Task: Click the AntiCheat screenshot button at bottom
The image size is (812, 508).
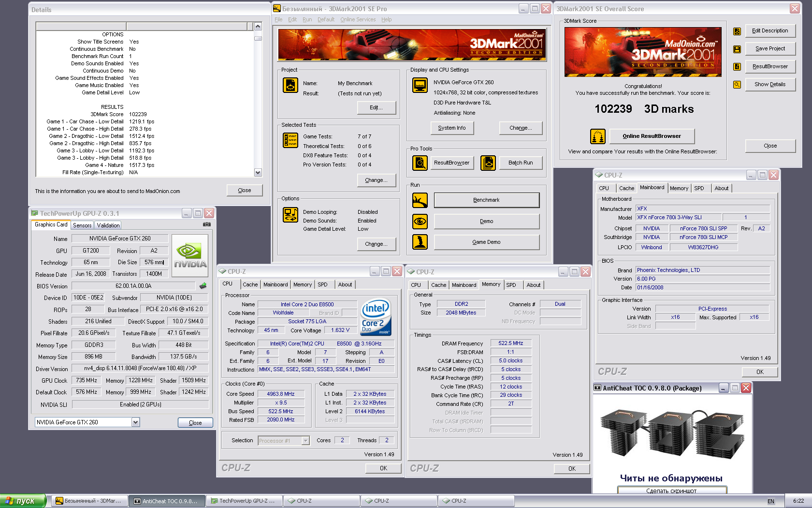Action: coord(672,491)
